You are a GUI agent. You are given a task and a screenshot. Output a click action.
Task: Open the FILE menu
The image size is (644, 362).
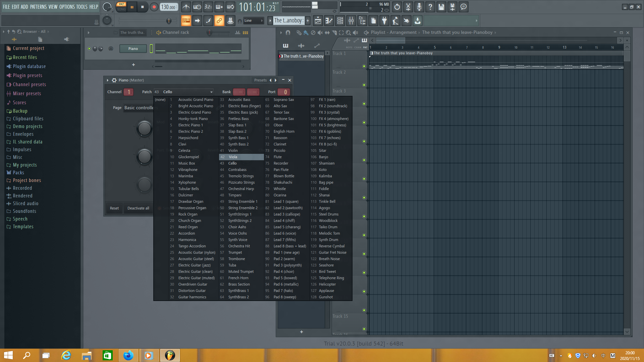pos(6,7)
